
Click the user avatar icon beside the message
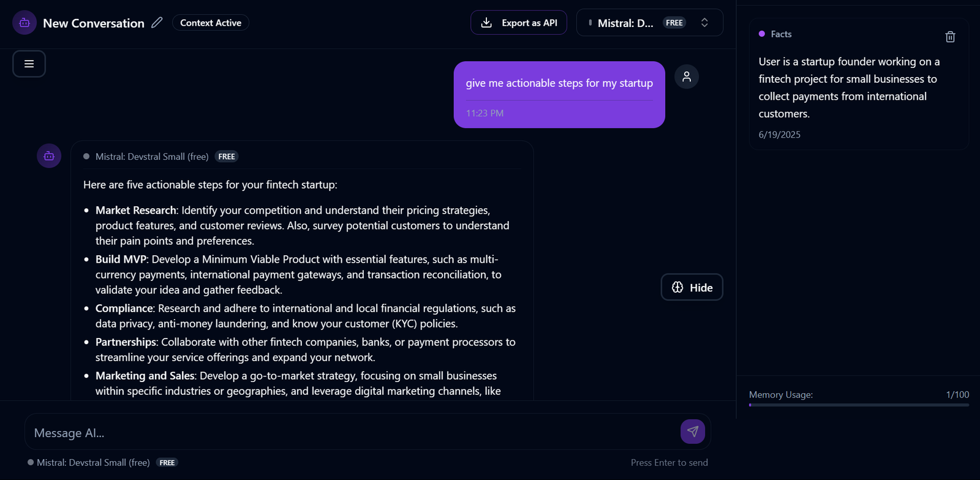687,77
